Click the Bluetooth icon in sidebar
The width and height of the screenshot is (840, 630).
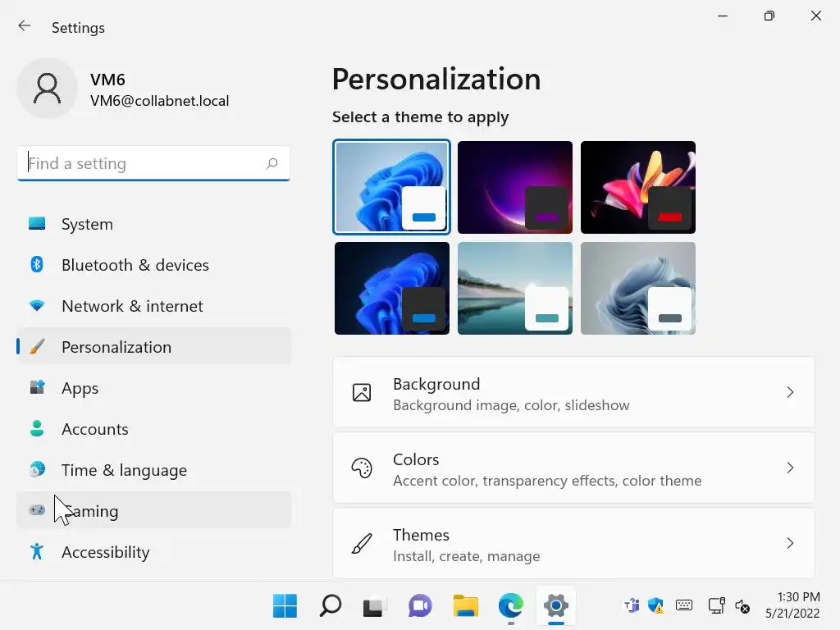pos(37,264)
